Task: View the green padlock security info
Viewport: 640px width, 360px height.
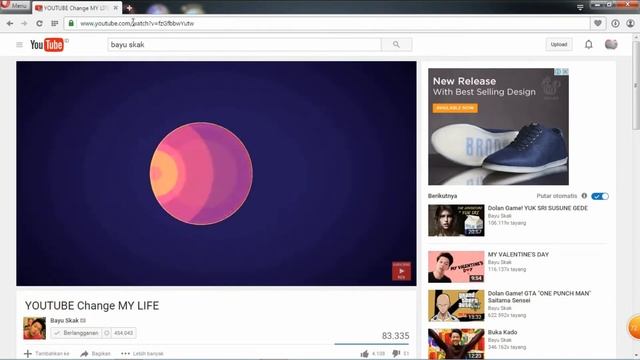Action: (71, 23)
